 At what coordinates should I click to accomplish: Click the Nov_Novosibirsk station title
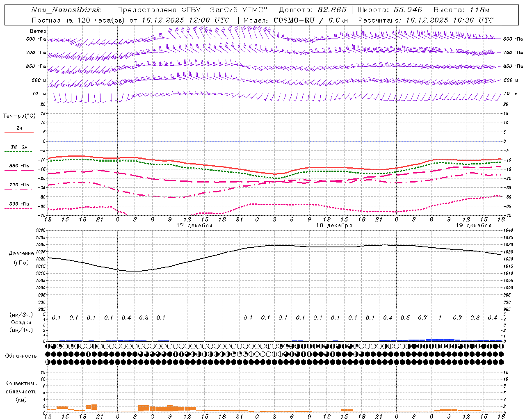66,10
